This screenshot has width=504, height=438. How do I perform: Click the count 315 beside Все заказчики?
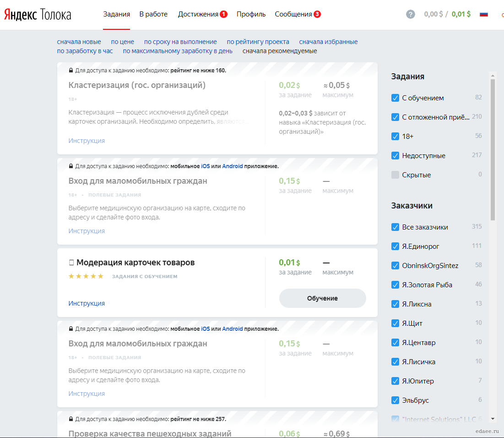(x=477, y=227)
